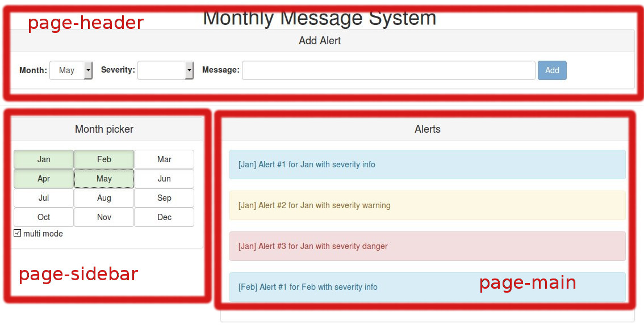The height and width of the screenshot is (325, 644).
Task: Select Mar in Month picker
Action: (164, 159)
